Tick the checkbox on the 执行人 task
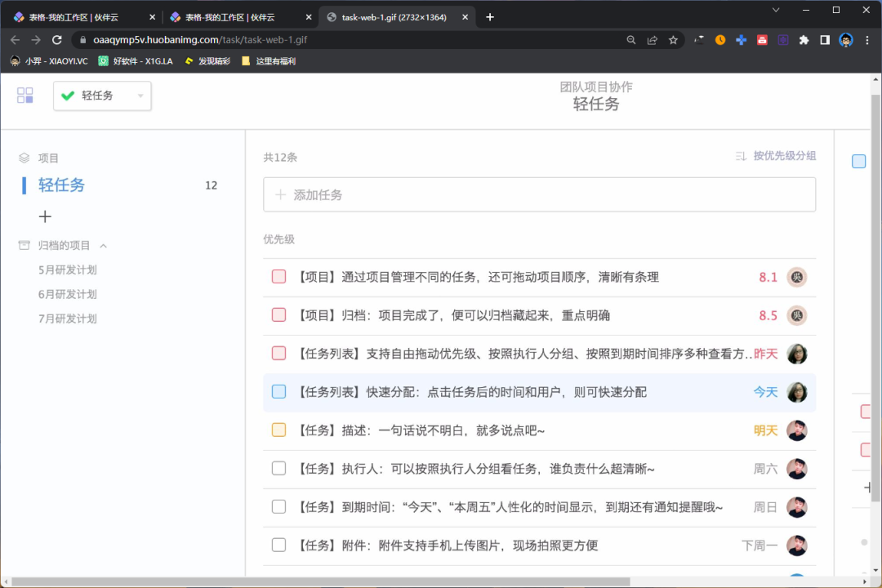Image resolution: width=882 pixels, height=588 pixels. [278, 469]
